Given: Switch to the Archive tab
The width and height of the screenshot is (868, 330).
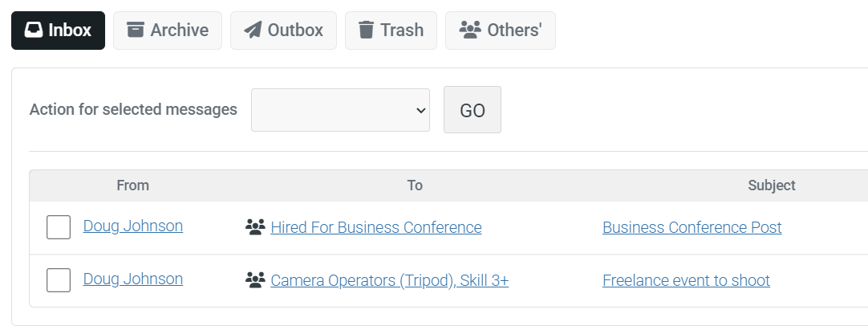Looking at the screenshot, I should [168, 31].
